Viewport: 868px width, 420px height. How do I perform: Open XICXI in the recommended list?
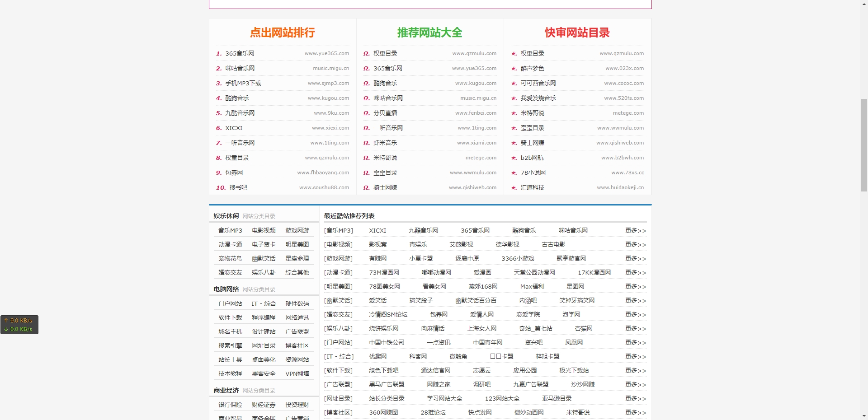pyautogui.click(x=377, y=230)
